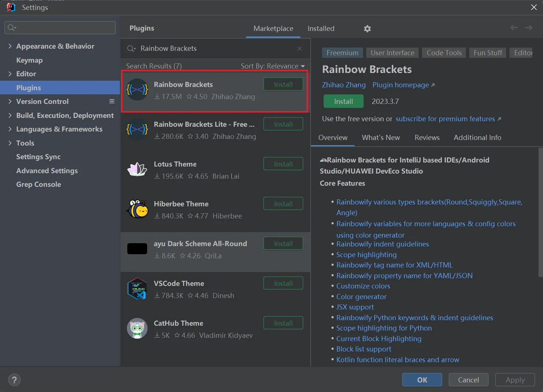Screen dimensions: 543x392
Task: Expand Build, Execution, Deployment node
Action: click(10, 115)
